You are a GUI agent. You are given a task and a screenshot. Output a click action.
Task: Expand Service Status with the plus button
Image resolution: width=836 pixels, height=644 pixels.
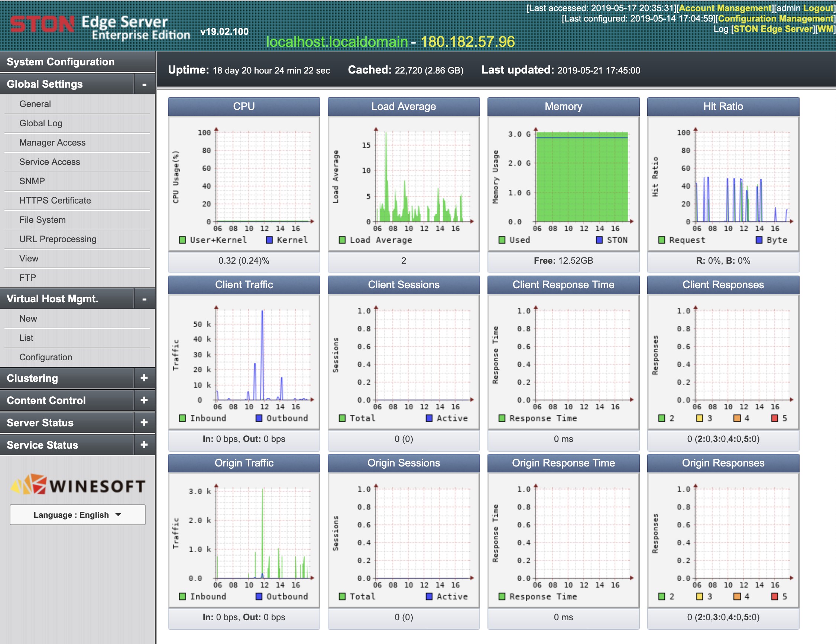[144, 445]
